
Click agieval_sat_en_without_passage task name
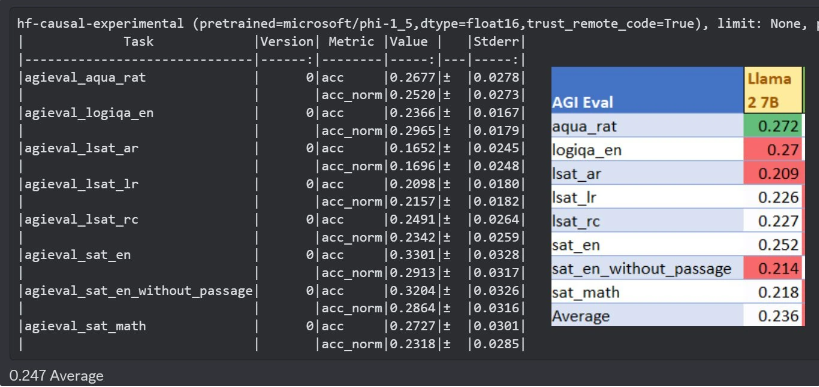pyautogui.click(x=138, y=291)
